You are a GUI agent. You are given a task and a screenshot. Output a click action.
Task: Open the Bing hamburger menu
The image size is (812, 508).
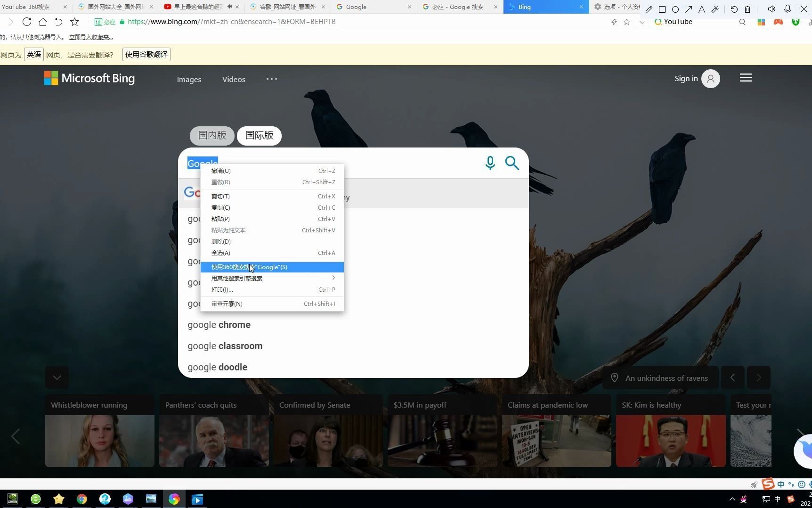746,78
